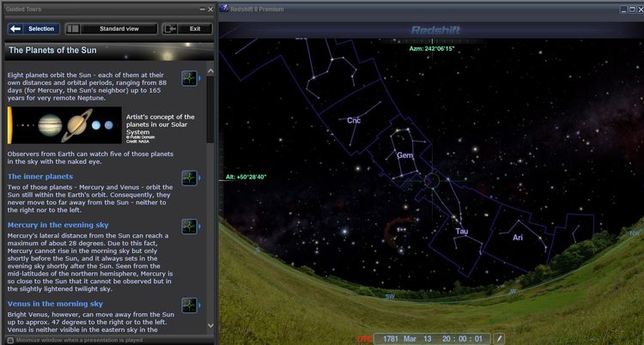Click The Planets of the Sun title
The height and width of the screenshot is (345, 644).
pos(52,50)
